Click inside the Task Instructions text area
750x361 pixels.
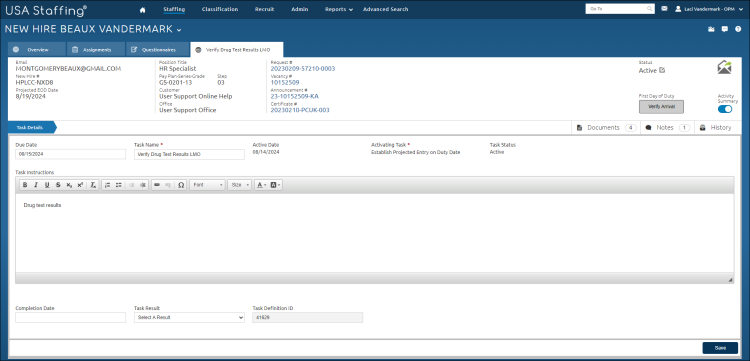point(375,233)
